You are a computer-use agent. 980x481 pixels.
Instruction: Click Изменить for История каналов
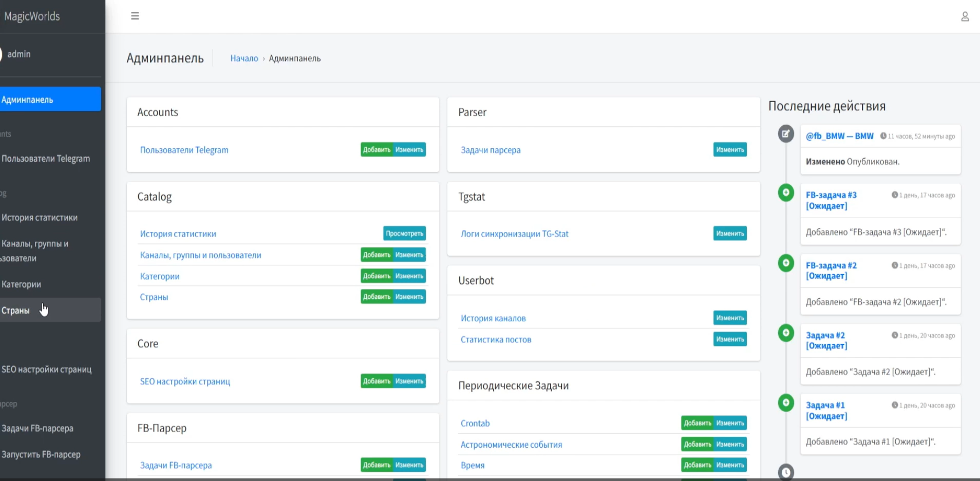point(730,318)
